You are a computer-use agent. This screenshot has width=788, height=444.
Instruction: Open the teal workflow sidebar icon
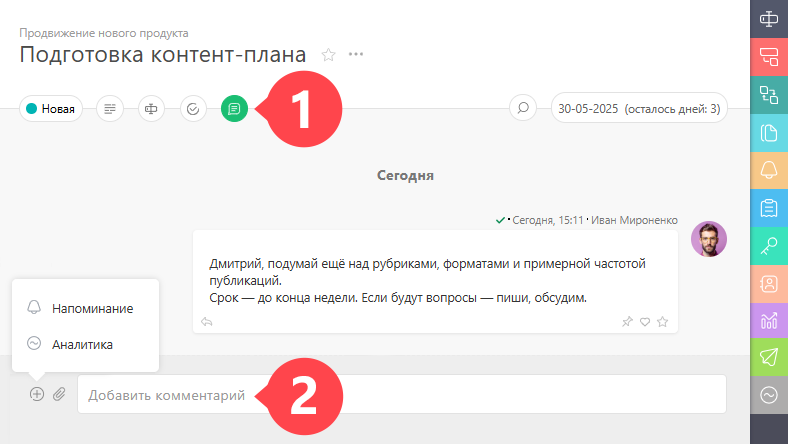(x=769, y=95)
